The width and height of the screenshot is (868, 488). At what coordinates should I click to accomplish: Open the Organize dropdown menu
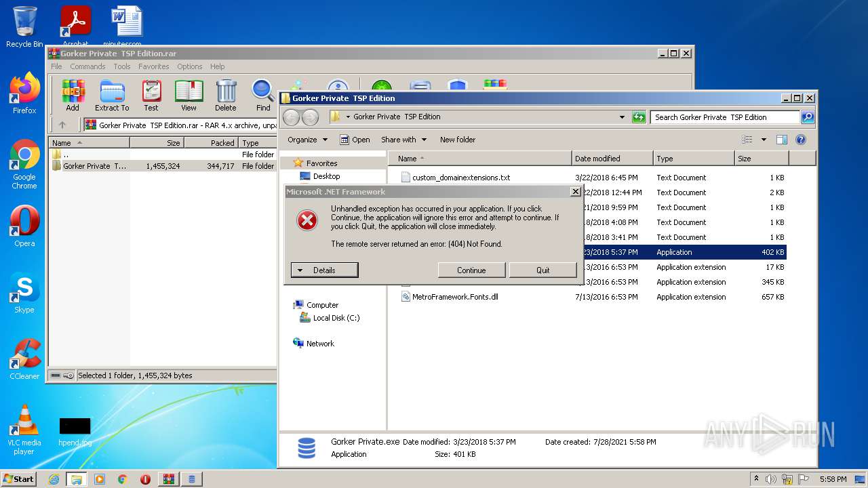point(307,140)
